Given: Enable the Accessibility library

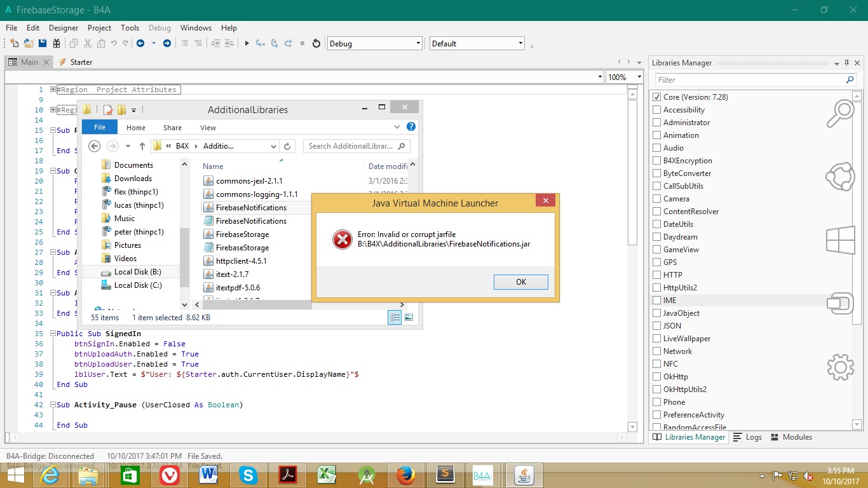Looking at the screenshot, I should 657,110.
